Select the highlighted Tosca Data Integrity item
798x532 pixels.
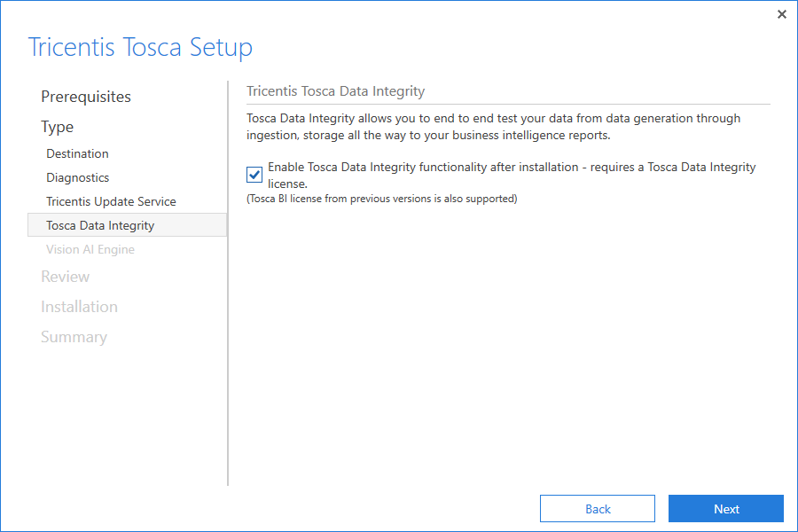tap(100, 225)
